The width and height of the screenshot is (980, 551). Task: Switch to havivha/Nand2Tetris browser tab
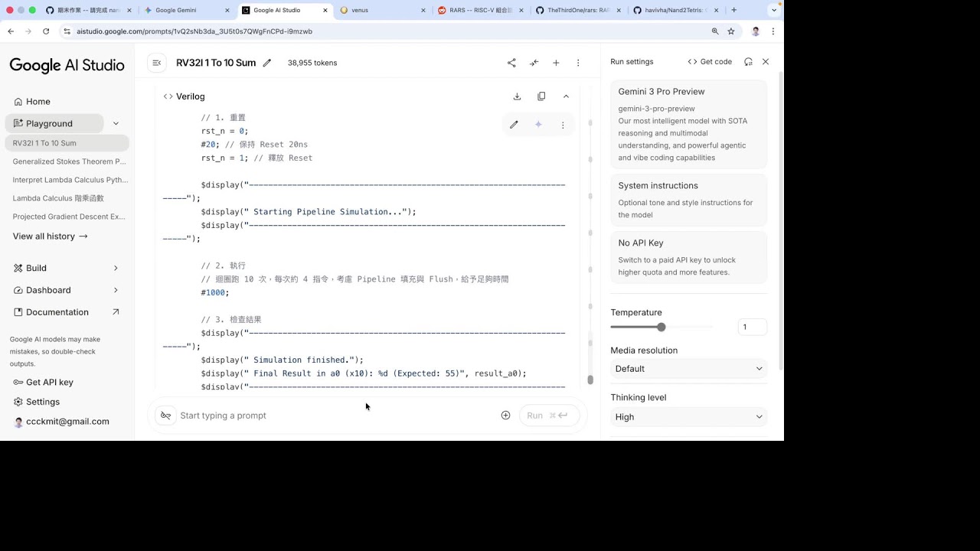(675, 11)
